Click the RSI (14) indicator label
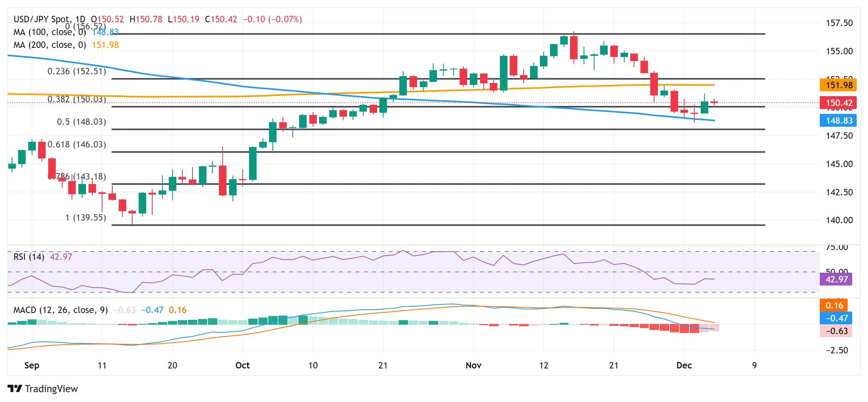This screenshot has width=868, height=402. (29, 257)
